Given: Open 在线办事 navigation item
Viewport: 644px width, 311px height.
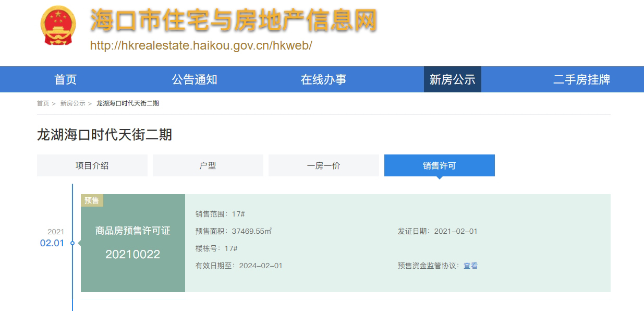Looking at the screenshot, I should [323, 79].
